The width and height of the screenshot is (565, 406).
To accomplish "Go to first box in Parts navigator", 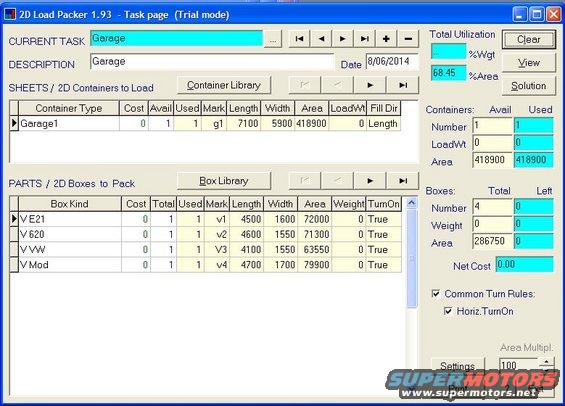I will [x=305, y=180].
